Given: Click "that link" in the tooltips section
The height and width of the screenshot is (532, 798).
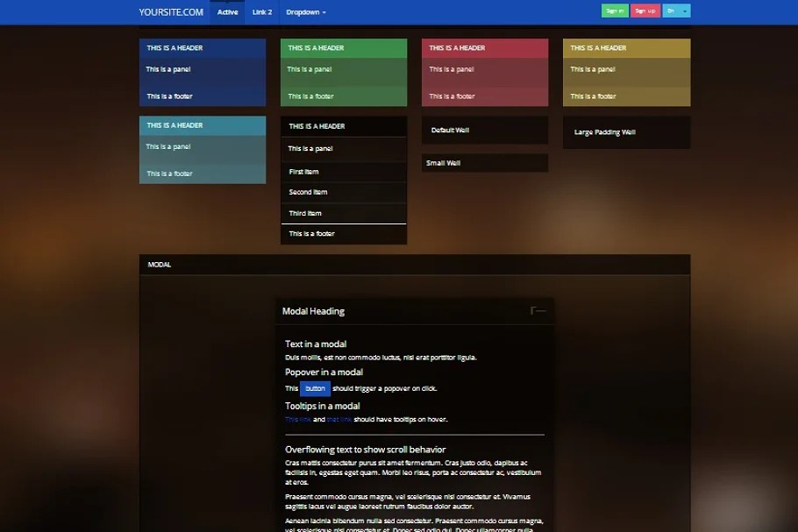Looking at the screenshot, I should (338, 419).
